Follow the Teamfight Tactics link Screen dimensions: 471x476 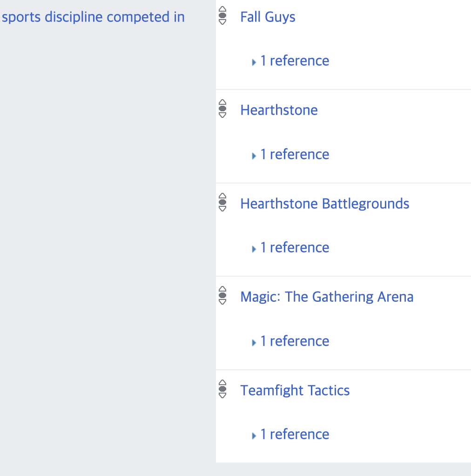[x=295, y=390]
